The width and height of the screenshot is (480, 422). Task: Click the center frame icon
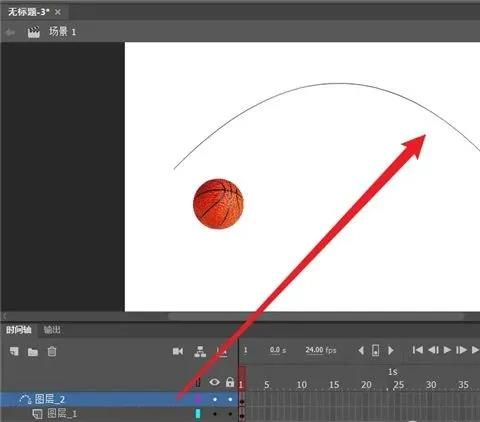376,350
